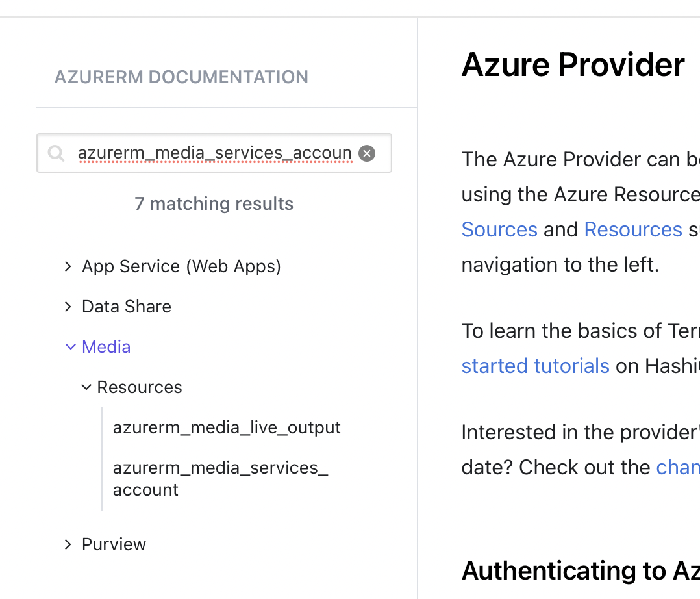Click the 7 matching results text
This screenshot has height=599, width=700.
pos(214,203)
